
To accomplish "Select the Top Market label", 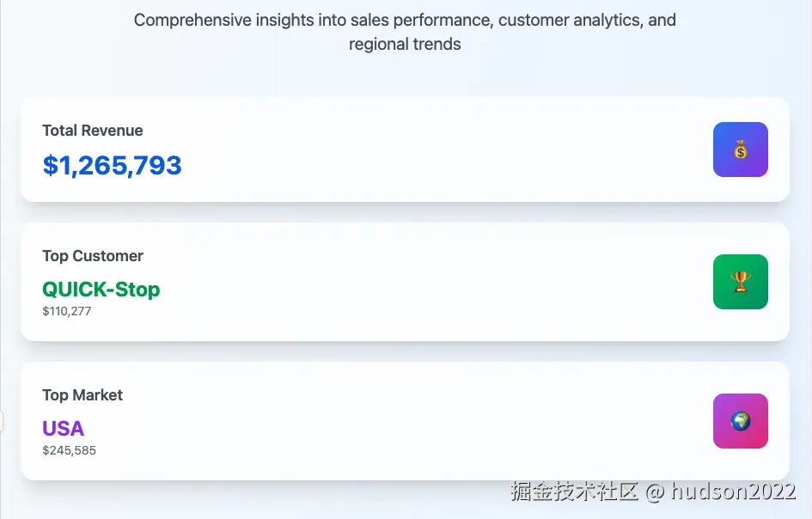I will (82, 395).
